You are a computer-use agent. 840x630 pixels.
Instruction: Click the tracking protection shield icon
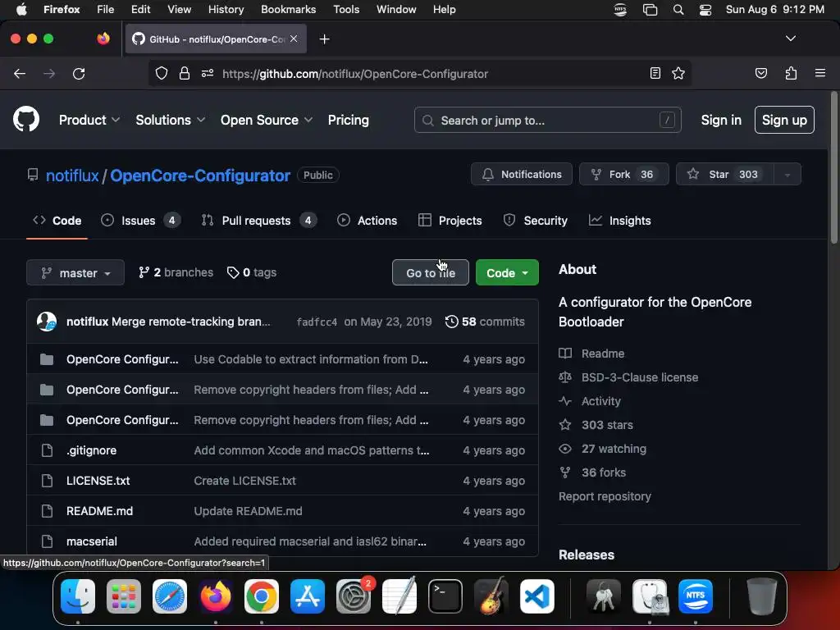coord(162,73)
